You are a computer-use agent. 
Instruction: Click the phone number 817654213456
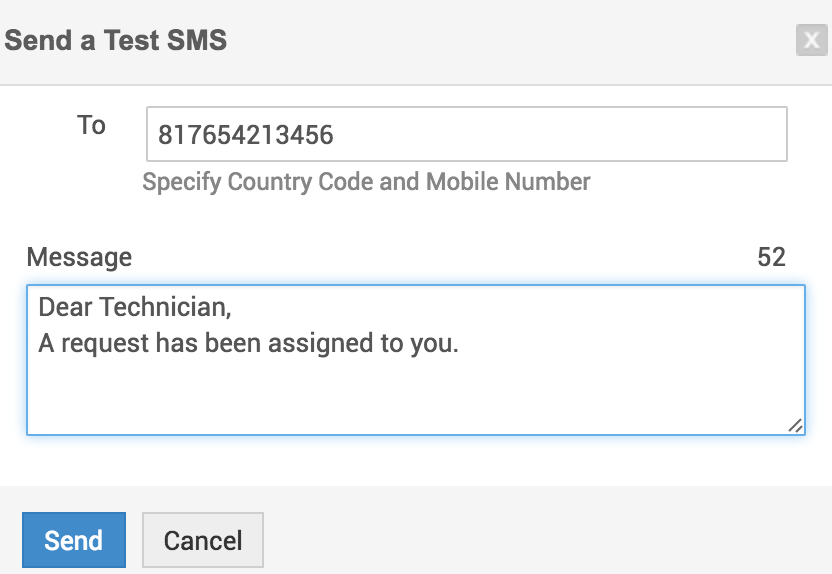246,135
